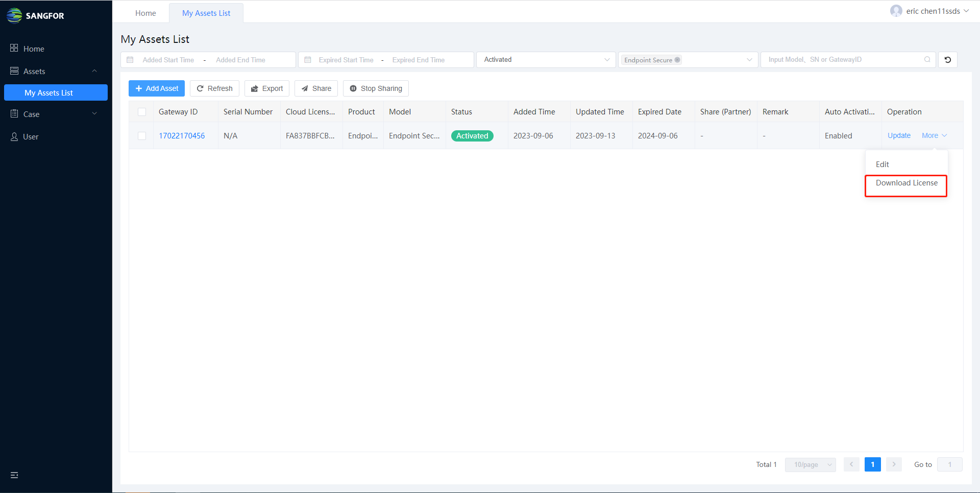Collapse sidebar using bottom-left menu icon
The height and width of the screenshot is (493, 980).
point(14,475)
